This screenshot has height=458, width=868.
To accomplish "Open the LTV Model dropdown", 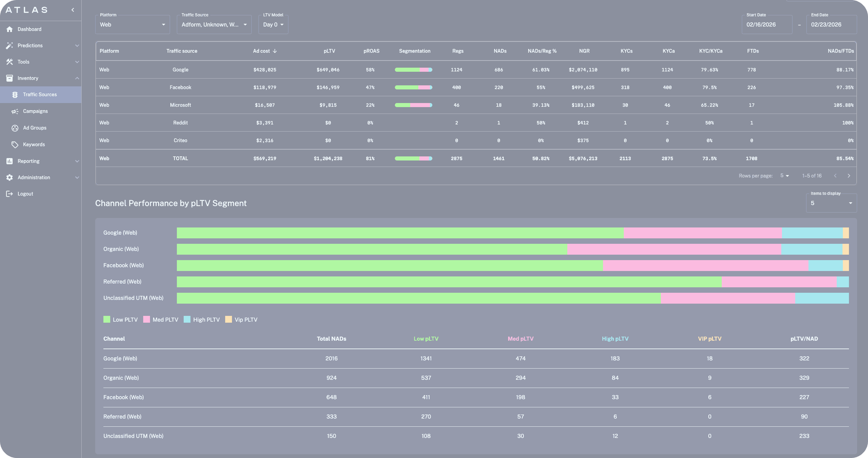I will pyautogui.click(x=273, y=24).
